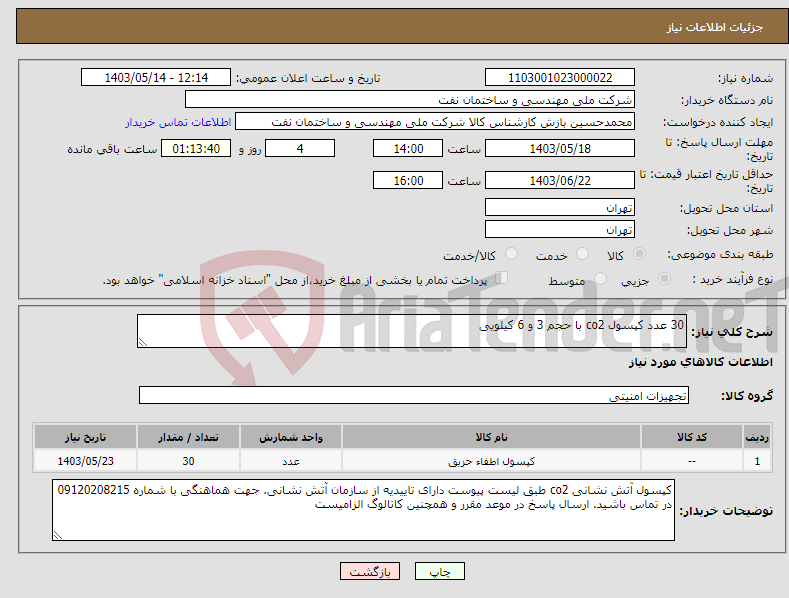Click the price validity date 1403/06/22
This screenshot has height=598, width=789.
point(560,180)
